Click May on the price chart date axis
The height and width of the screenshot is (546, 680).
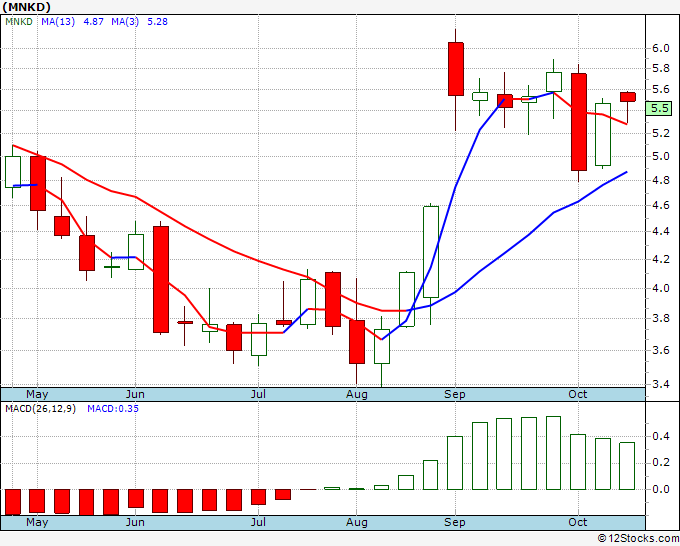[37, 395]
